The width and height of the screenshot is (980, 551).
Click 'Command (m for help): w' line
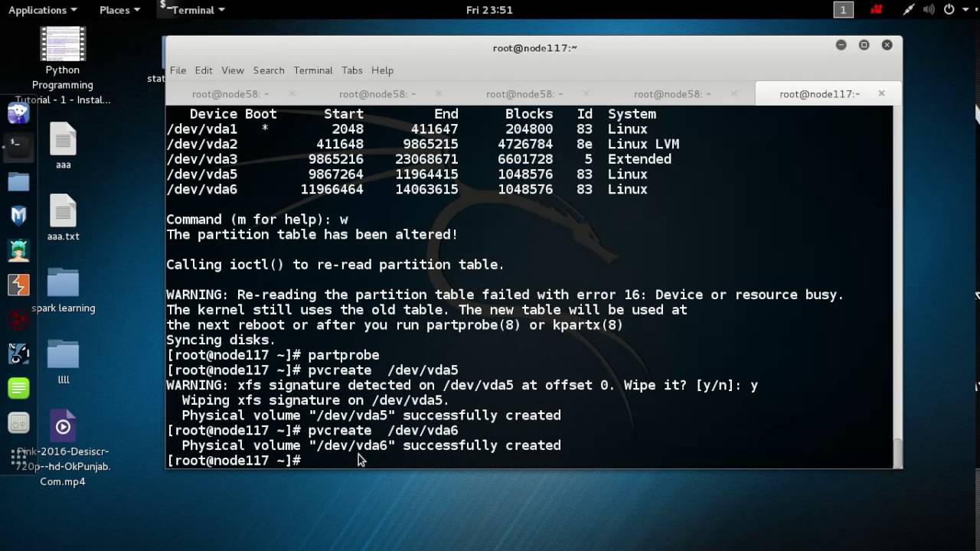256,220
